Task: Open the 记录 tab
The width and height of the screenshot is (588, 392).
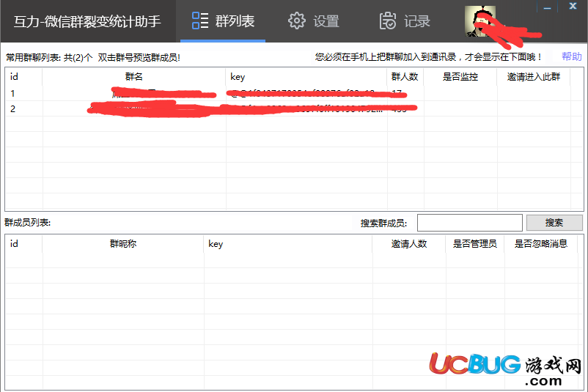Action: (x=405, y=21)
